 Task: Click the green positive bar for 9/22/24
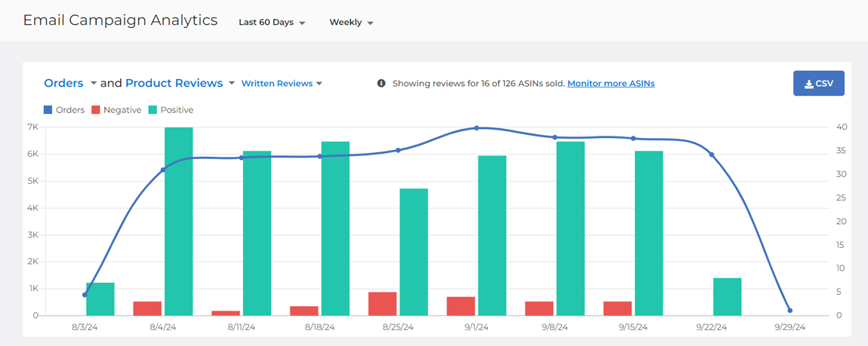click(x=728, y=297)
